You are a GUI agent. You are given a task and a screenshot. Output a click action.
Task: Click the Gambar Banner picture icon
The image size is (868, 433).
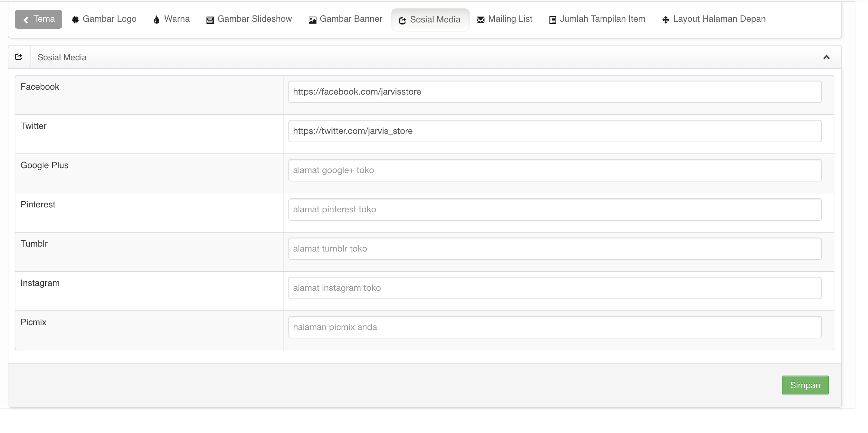[x=312, y=20]
